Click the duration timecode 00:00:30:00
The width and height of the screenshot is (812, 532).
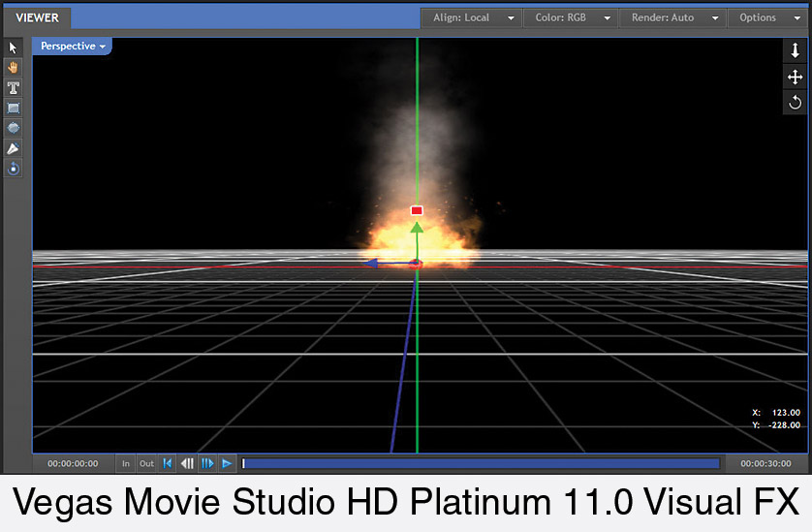(765, 463)
